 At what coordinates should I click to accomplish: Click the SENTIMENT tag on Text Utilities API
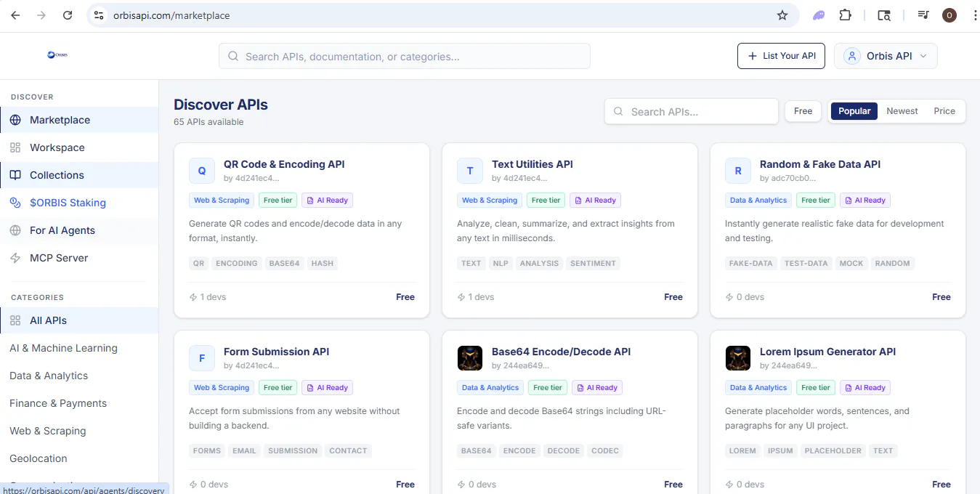pyautogui.click(x=593, y=263)
